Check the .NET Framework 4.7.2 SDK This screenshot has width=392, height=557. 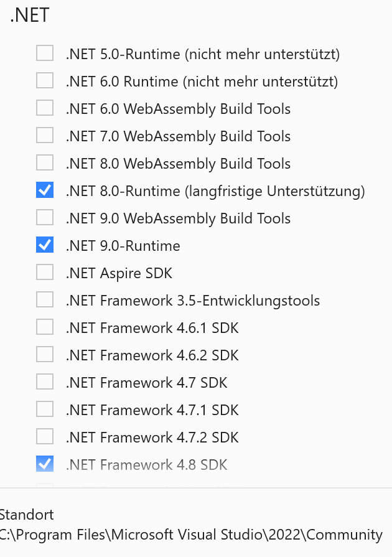44,436
